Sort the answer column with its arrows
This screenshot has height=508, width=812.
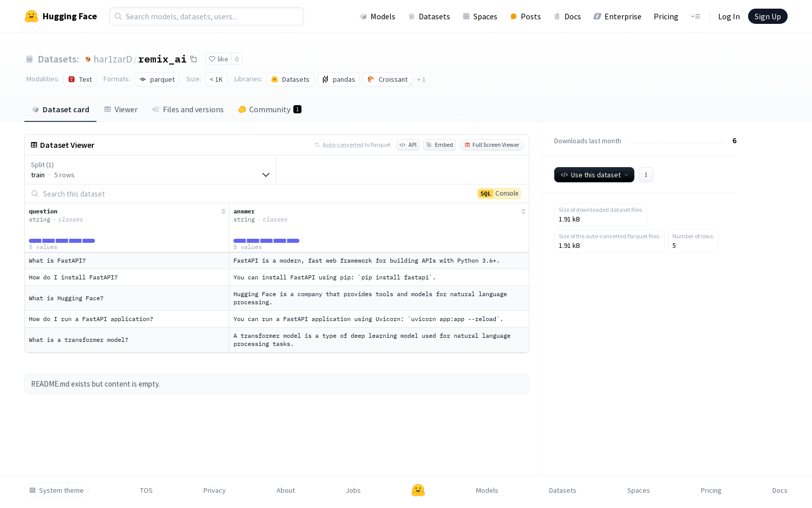523,211
